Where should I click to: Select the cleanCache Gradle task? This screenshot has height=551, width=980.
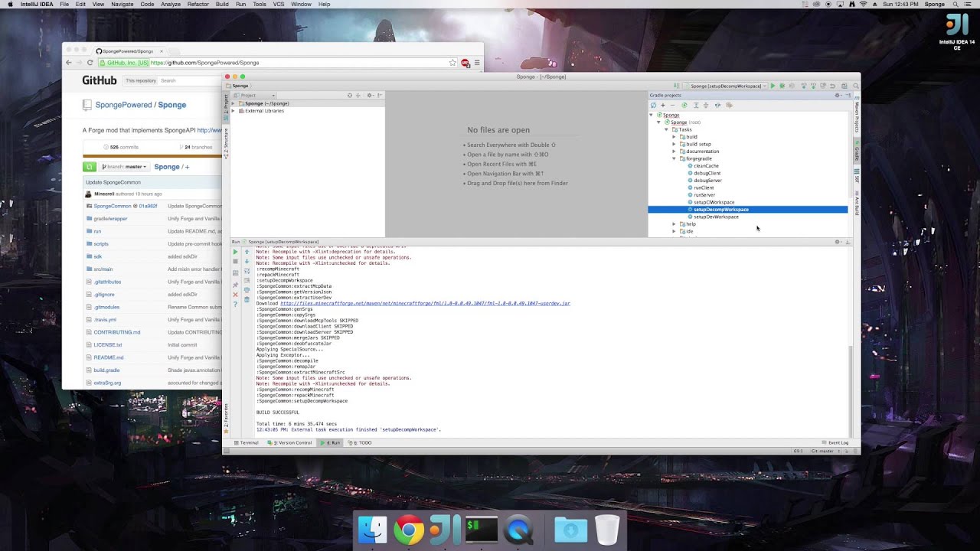tap(706, 166)
